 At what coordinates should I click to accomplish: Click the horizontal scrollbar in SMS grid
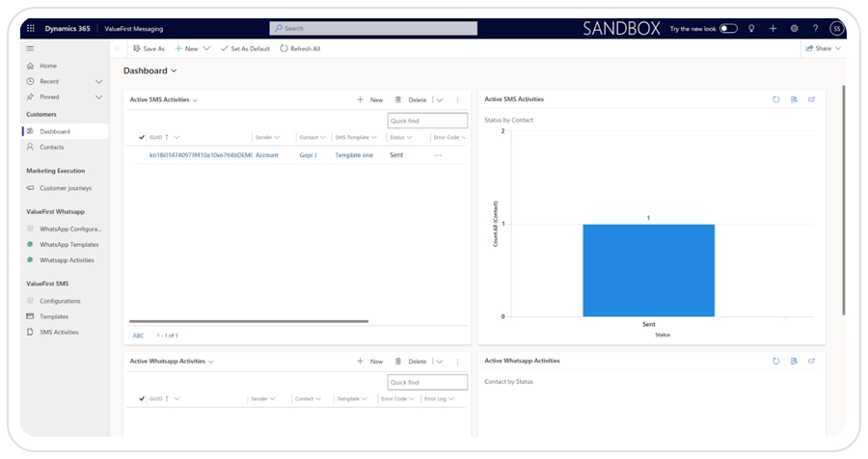pyautogui.click(x=249, y=321)
